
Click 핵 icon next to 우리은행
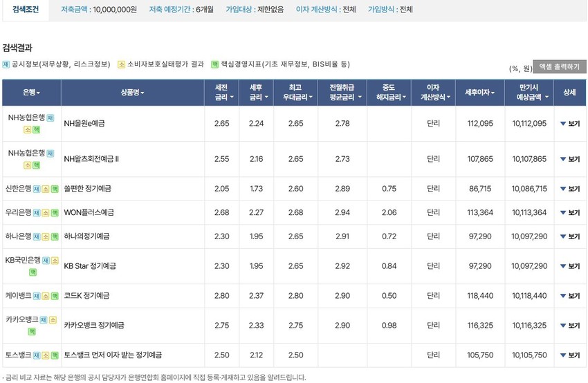[55, 213]
